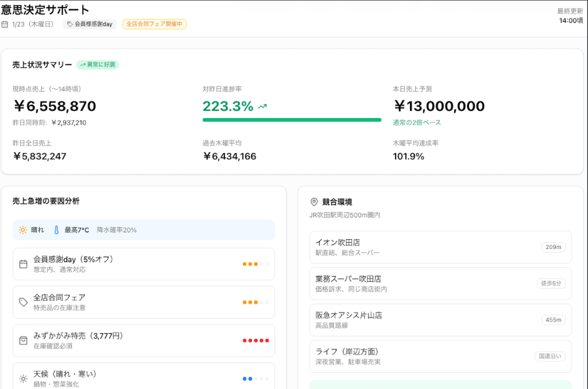Image resolution: width=588 pixels, height=389 pixels.
Task: Open the イオン吹田店 competitor entry
Action: (434, 247)
